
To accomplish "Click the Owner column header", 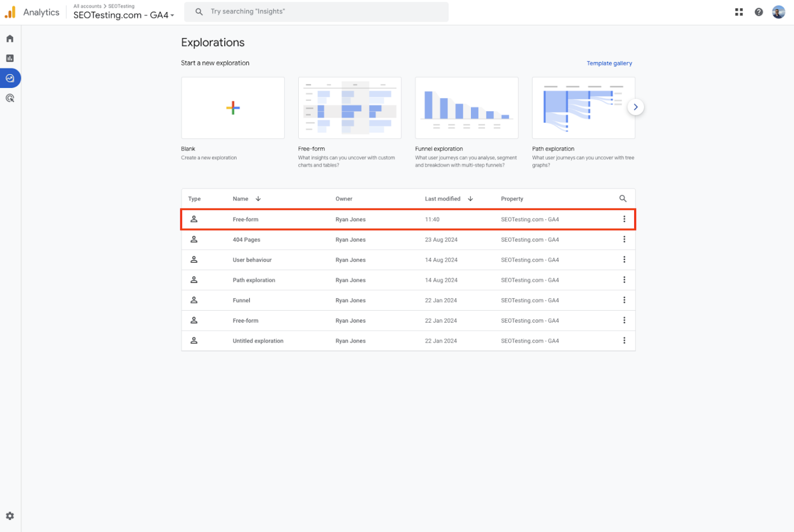I will [344, 199].
